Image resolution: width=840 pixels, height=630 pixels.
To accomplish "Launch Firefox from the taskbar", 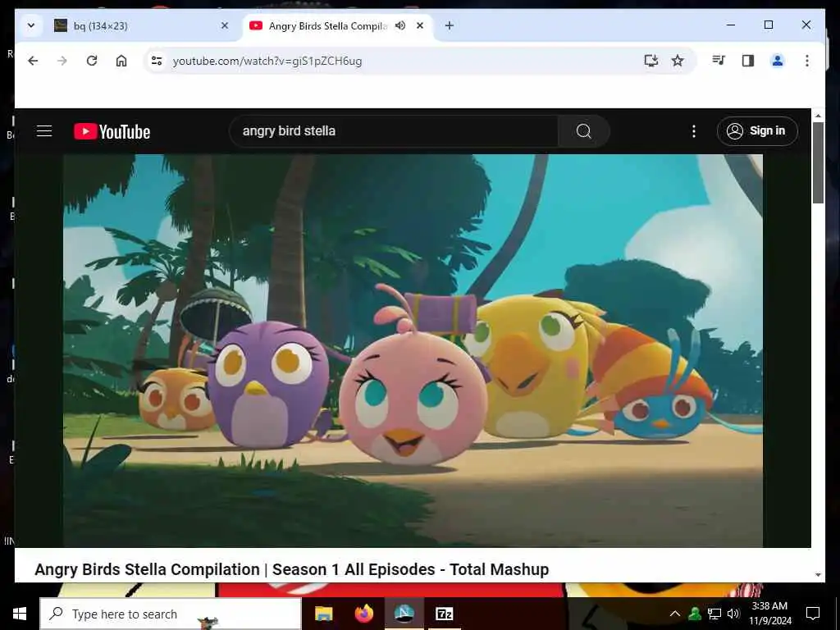I will (x=364, y=614).
